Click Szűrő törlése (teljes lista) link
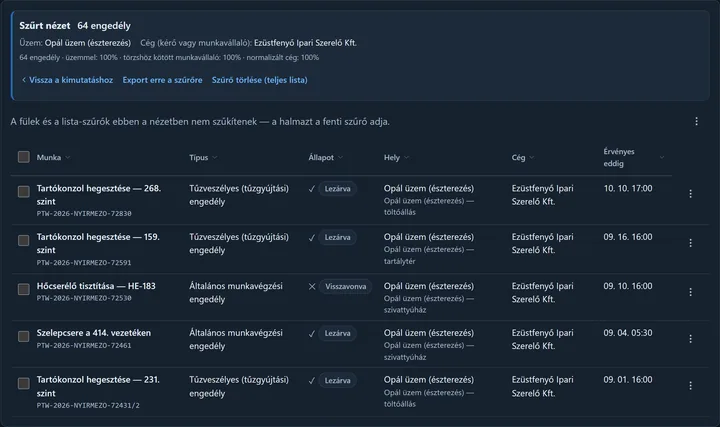The height and width of the screenshot is (427, 720). point(259,80)
